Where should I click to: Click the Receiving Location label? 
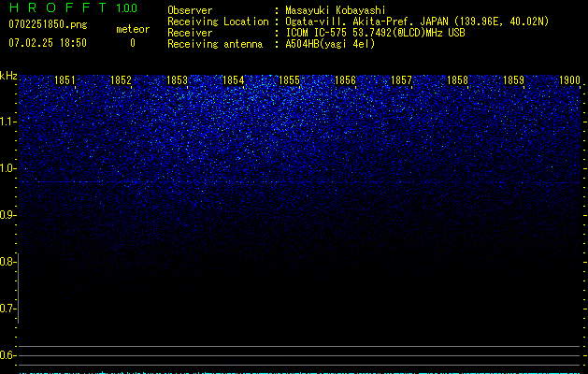click(x=218, y=22)
